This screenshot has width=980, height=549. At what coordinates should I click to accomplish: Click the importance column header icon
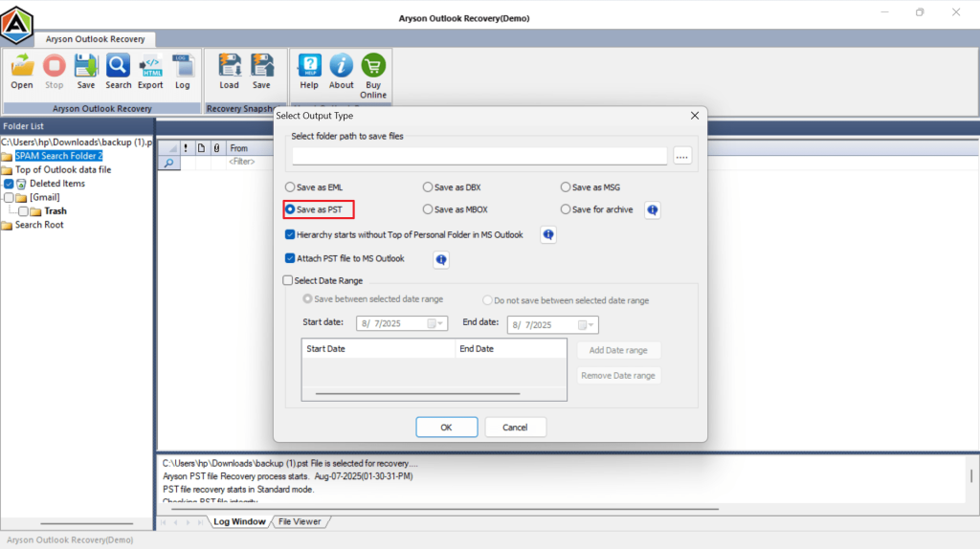pyautogui.click(x=186, y=148)
